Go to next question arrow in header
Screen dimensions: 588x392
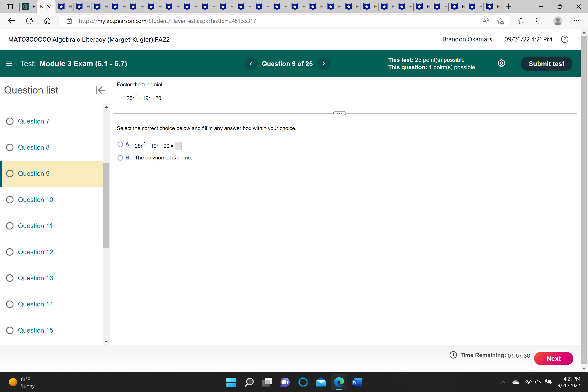tap(324, 64)
